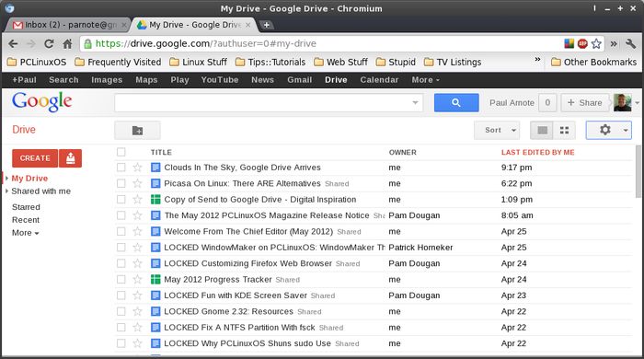
Task: Check the LOCKED WindowMaker on PCLinuxOS checkbox
Action: point(121,248)
